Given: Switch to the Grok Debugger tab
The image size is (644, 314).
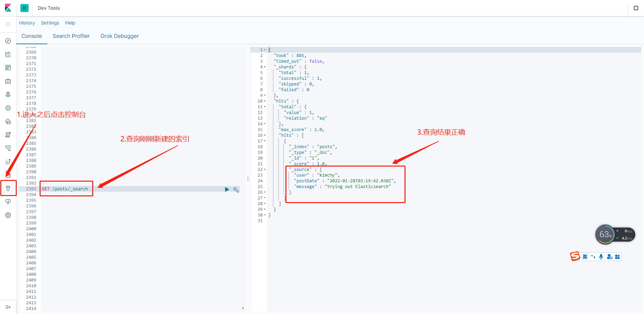Looking at the screenshot, I should [120, 36].
